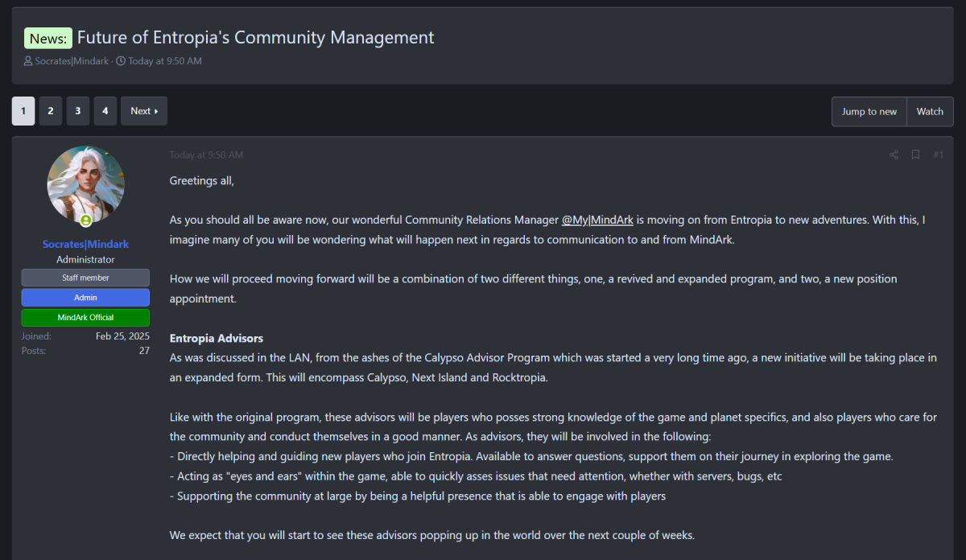Click the clock icon beside thread date

(121, 61)
